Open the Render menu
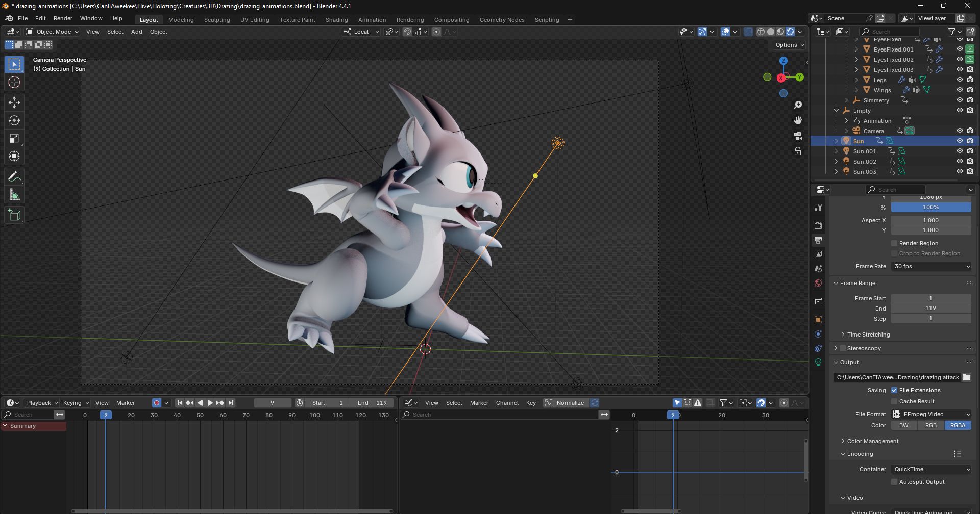The height and width of the screenshot is (514, 980). coord(63,18)
